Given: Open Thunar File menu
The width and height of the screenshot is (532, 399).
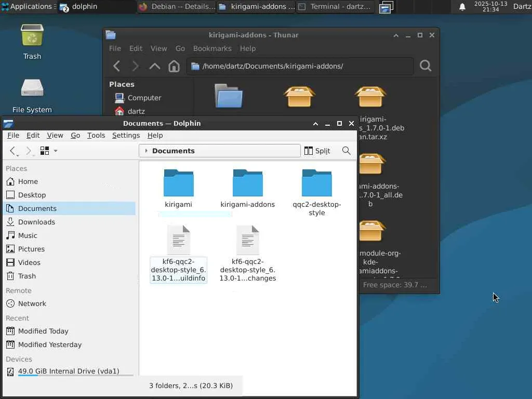Looking at the screenshot, I should [115, 48].
